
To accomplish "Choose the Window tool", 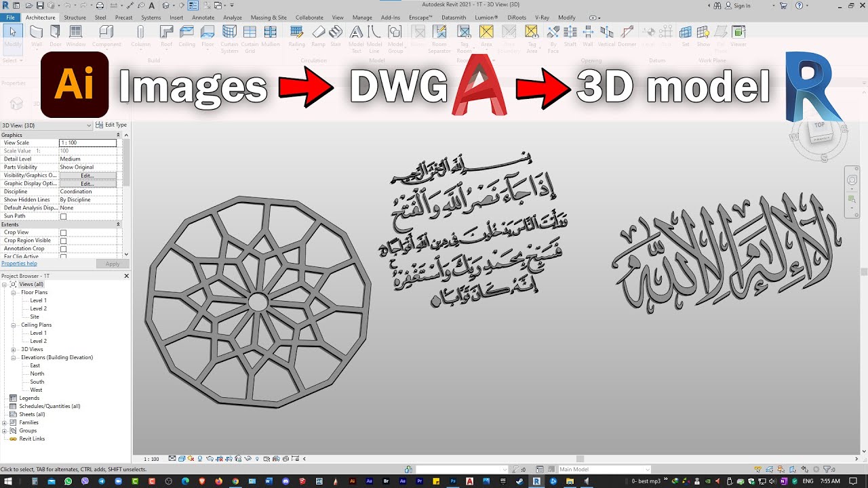I will [75, 36].
